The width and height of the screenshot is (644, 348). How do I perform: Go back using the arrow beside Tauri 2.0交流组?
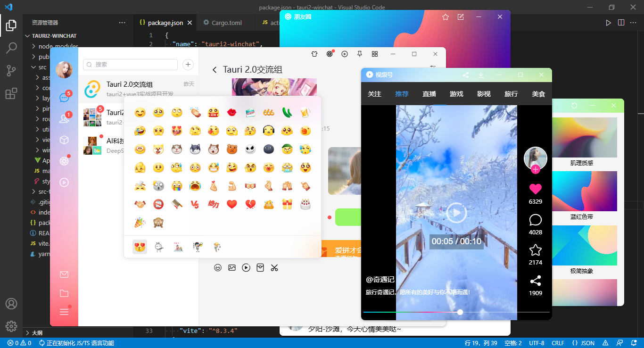pos(215,70)
